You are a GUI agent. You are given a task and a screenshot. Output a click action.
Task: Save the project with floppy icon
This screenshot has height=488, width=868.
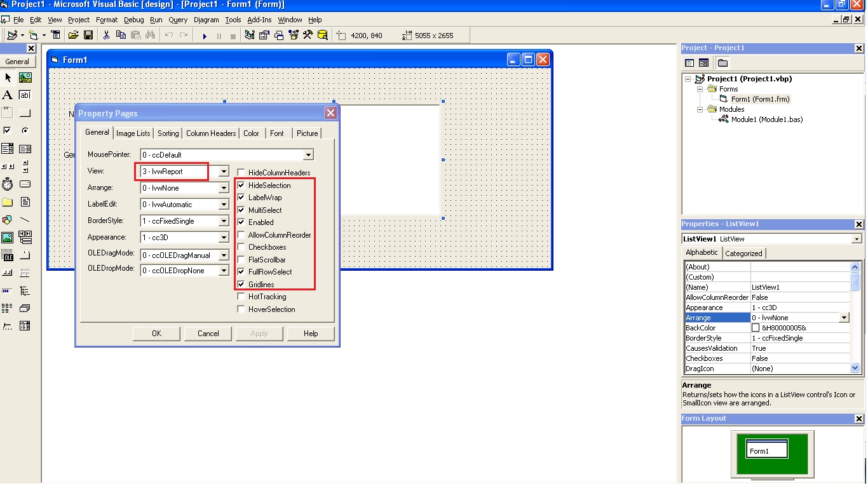(x=88, y=36)
